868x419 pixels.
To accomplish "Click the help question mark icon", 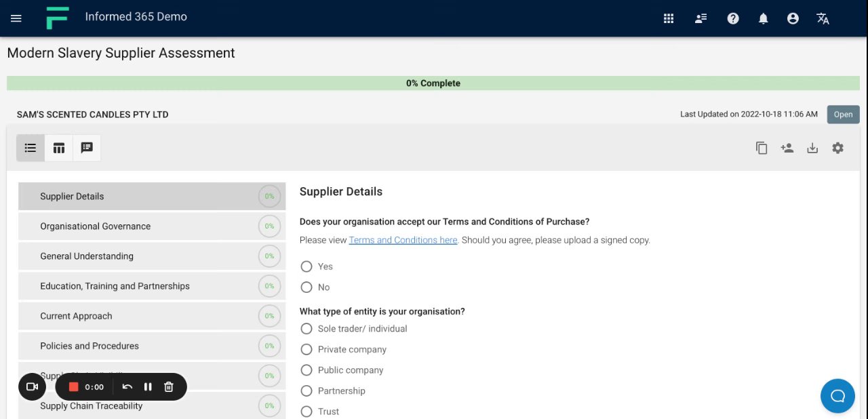I will [x=733, y=18].
